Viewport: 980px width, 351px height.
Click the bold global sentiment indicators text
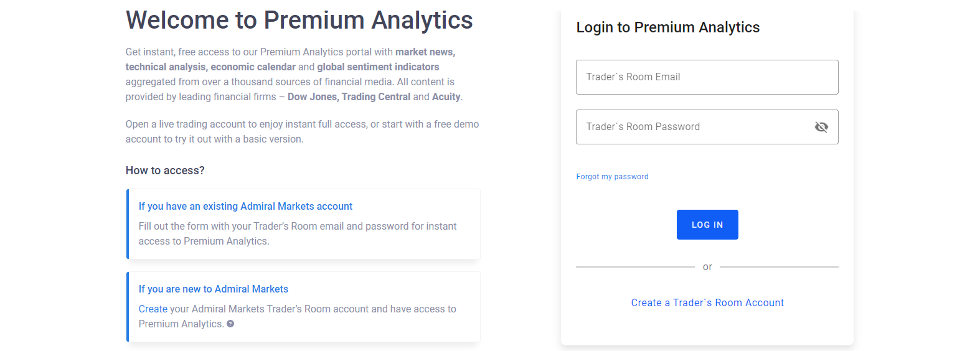coord(378,67)
